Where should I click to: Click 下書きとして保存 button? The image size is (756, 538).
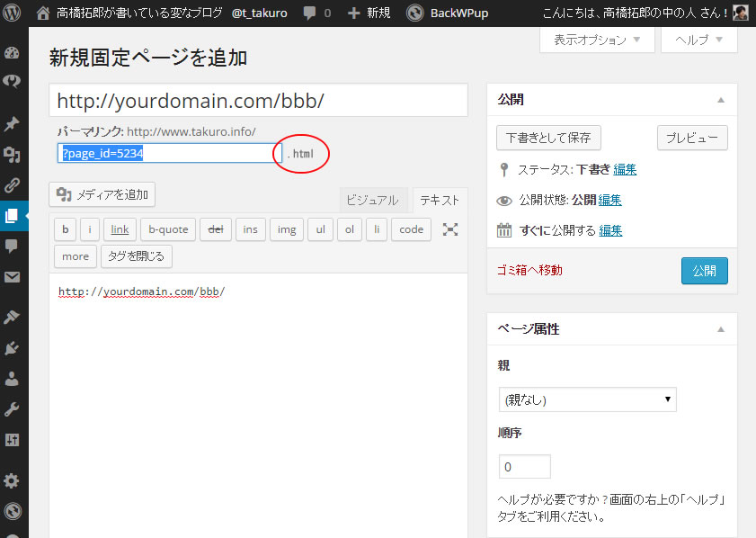coord(548,138)
